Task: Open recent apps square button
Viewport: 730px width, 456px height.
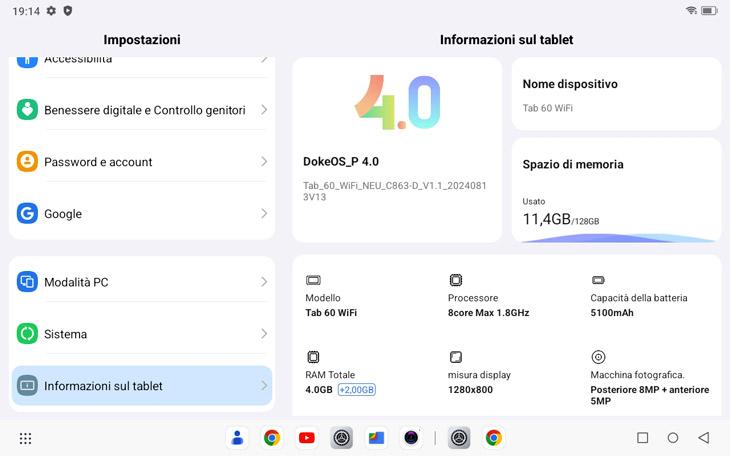Action: pyautogui.click(x=642, y=438)
